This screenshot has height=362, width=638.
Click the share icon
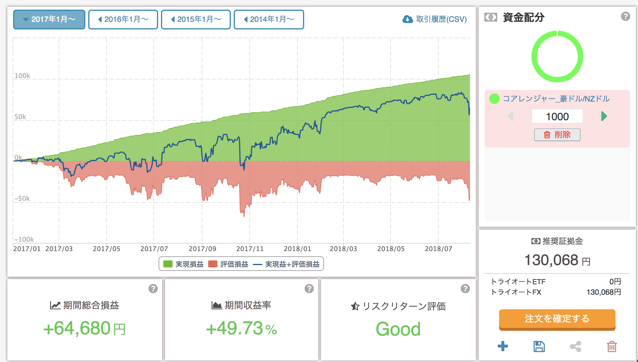click(575, 347)
